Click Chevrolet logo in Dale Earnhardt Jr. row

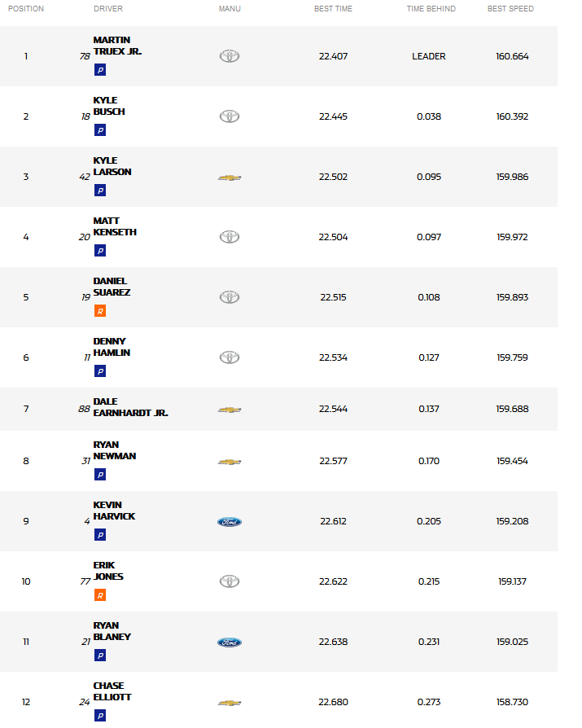point(230,410)
